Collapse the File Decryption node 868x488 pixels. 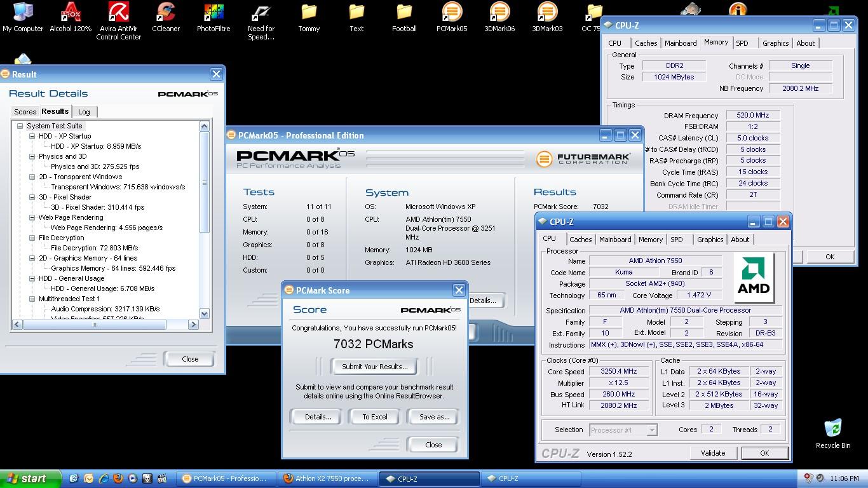click(32, 238)
